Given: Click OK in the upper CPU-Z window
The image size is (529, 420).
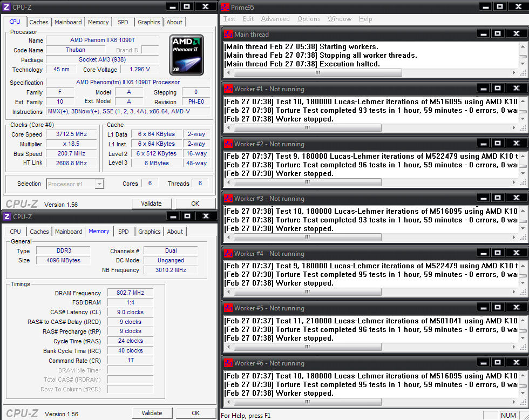Looking at the screenshot, I should point(195,204).
